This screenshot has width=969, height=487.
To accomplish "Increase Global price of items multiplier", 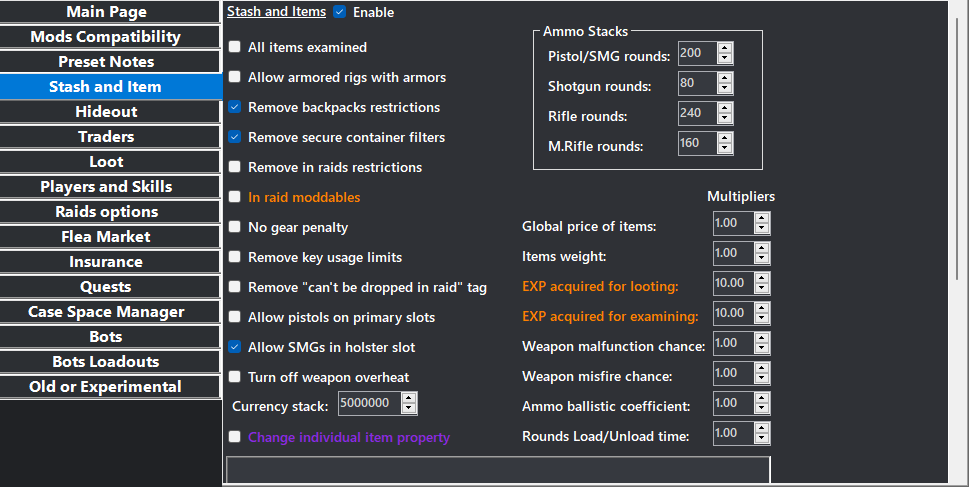I will point(761,219).
